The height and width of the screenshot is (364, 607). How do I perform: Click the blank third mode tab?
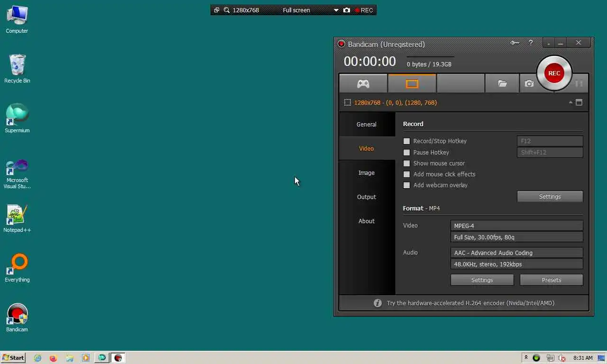coord(460,83)
